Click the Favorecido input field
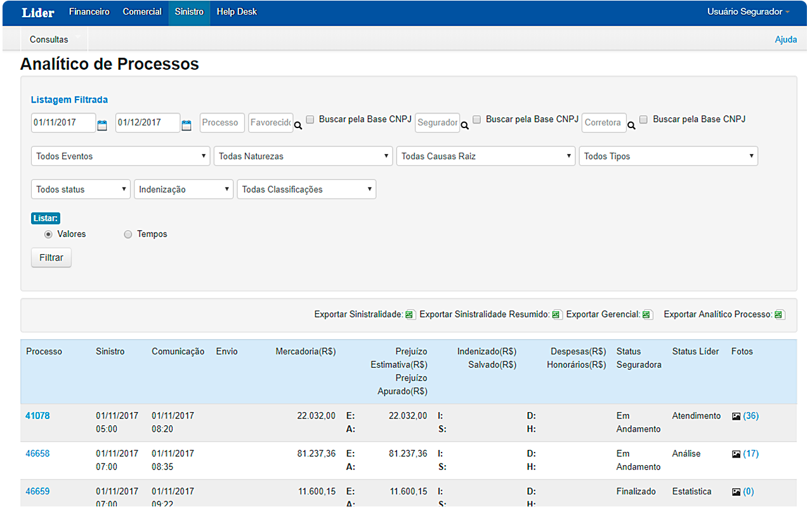Image resolution: width=812 pixels, height=509 pixels. click(x=271, y=122)
